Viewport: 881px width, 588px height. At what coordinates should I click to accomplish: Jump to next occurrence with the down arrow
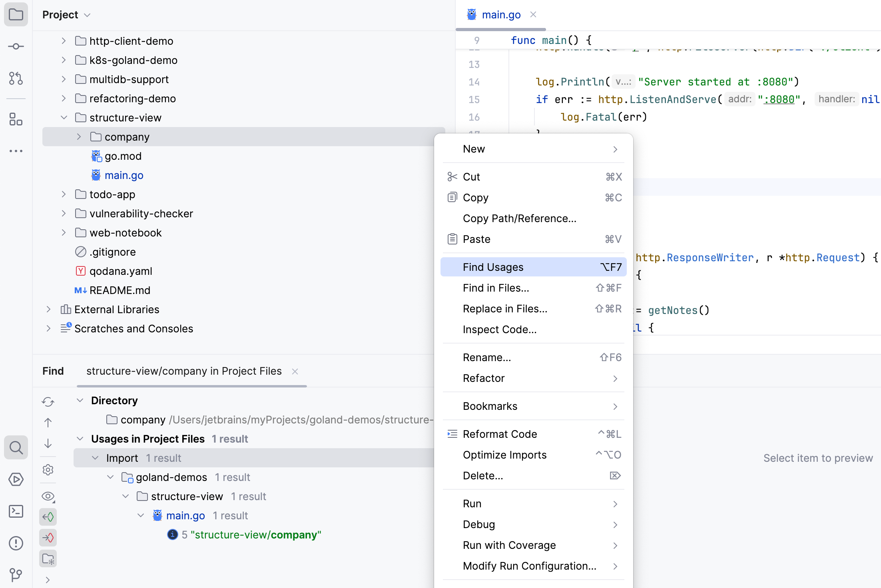(48, 443)
